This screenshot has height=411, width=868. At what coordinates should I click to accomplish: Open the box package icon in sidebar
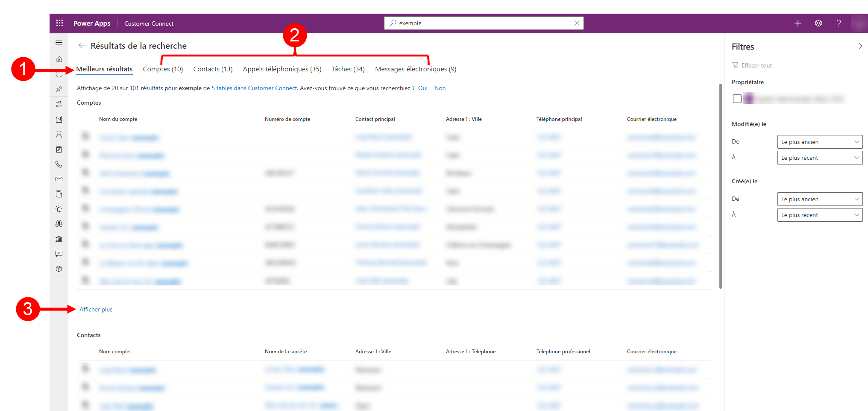click(59, 269)
